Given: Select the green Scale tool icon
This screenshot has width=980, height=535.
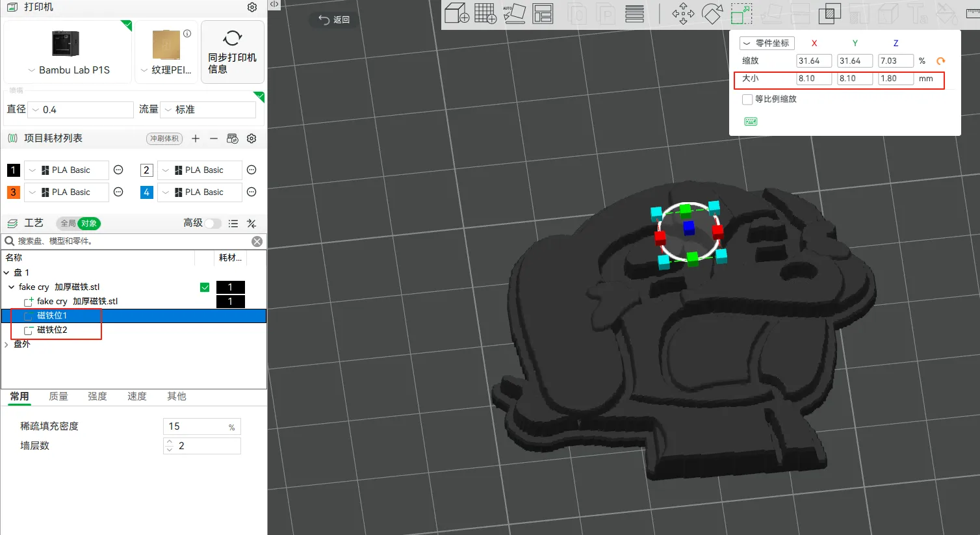Looking at the screenshot, I should [x=741, y=14].
